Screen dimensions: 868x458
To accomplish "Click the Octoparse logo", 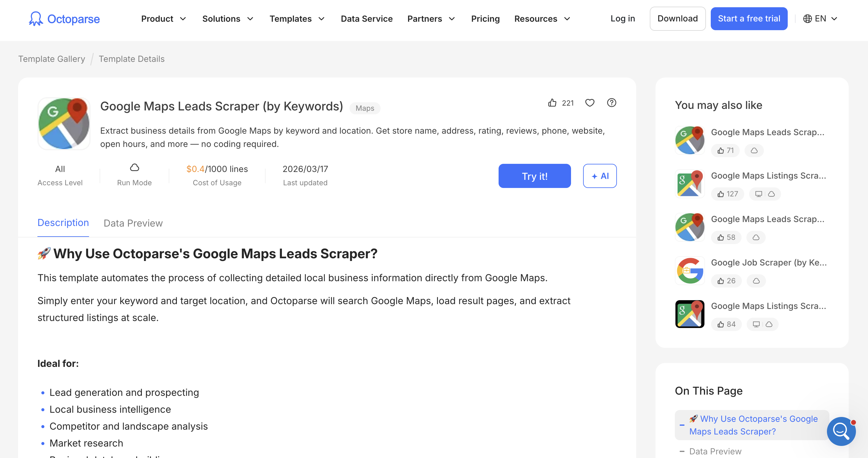I will (x=64, y=19).
